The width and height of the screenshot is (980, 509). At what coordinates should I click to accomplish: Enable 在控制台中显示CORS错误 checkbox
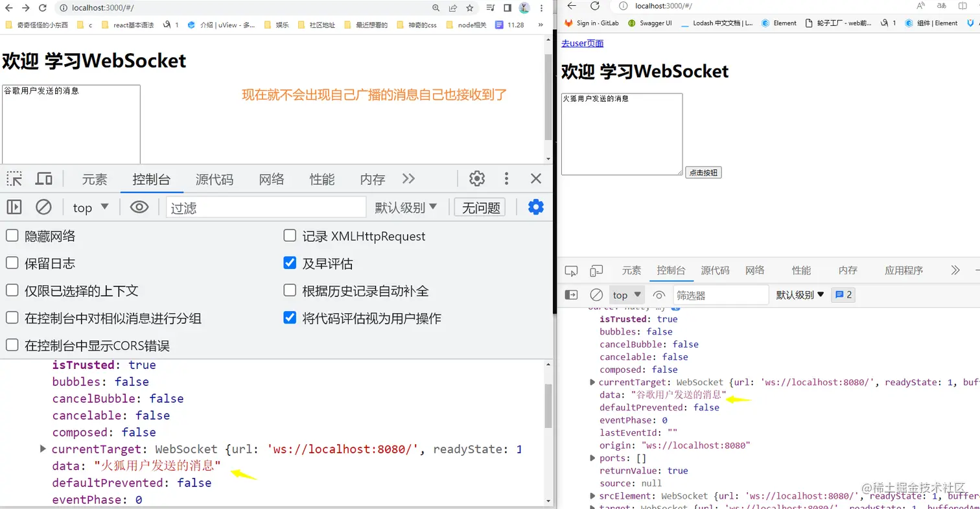click(12, 345)
